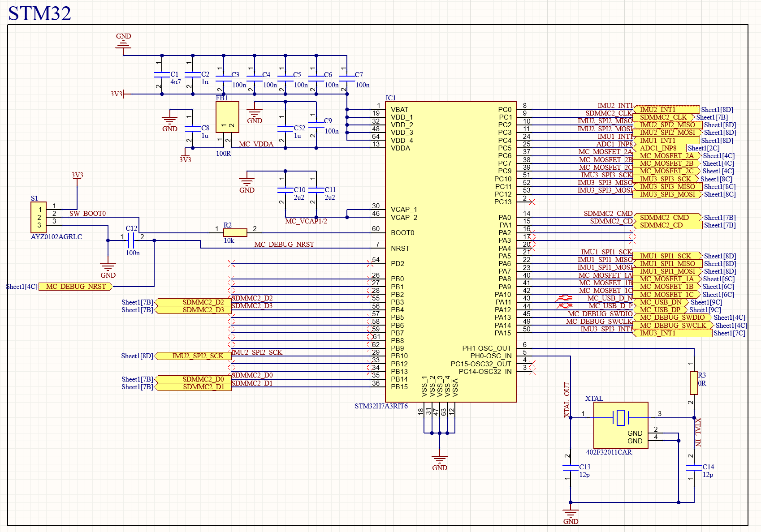
Task: Select the R2 10k resistor
Action: [235, 232]
